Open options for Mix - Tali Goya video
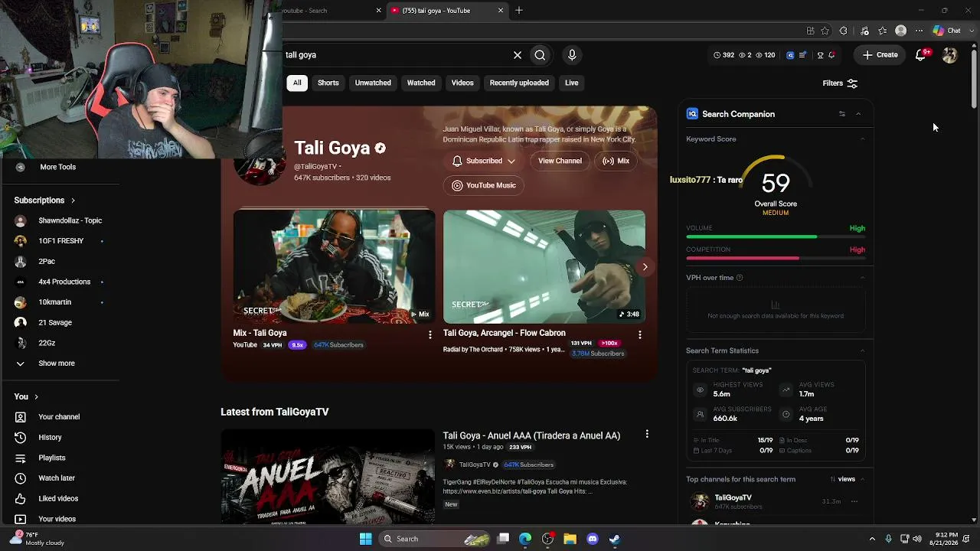 click(430, 334)
